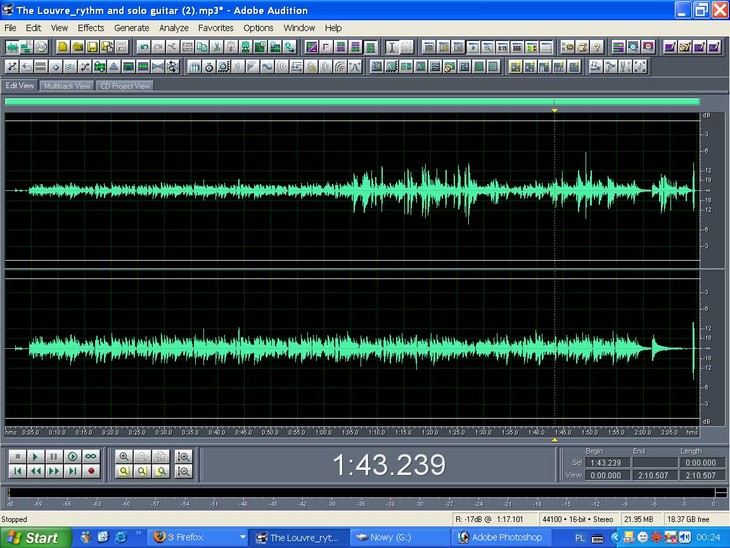Screen dimensions: 730x548
Task: Click the question mark help icon
Action: (x=597, y=47)
